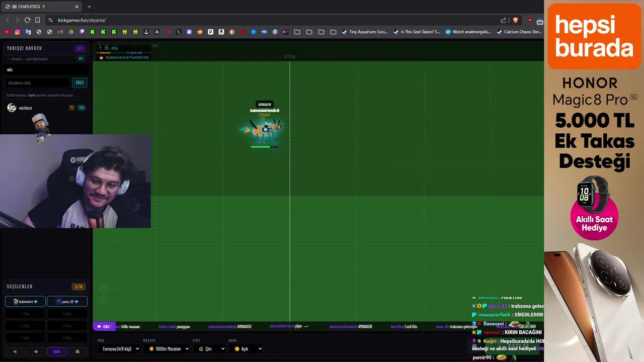Click the selected racer pasa_02 chip
The image size is (644, 362).
[x=67, y=302]
